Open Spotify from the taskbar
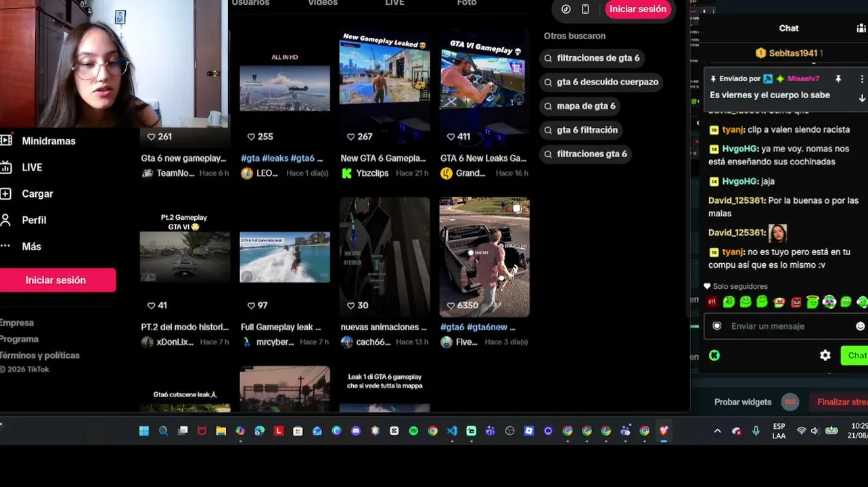868x487 pixels. tap(413, 431)
